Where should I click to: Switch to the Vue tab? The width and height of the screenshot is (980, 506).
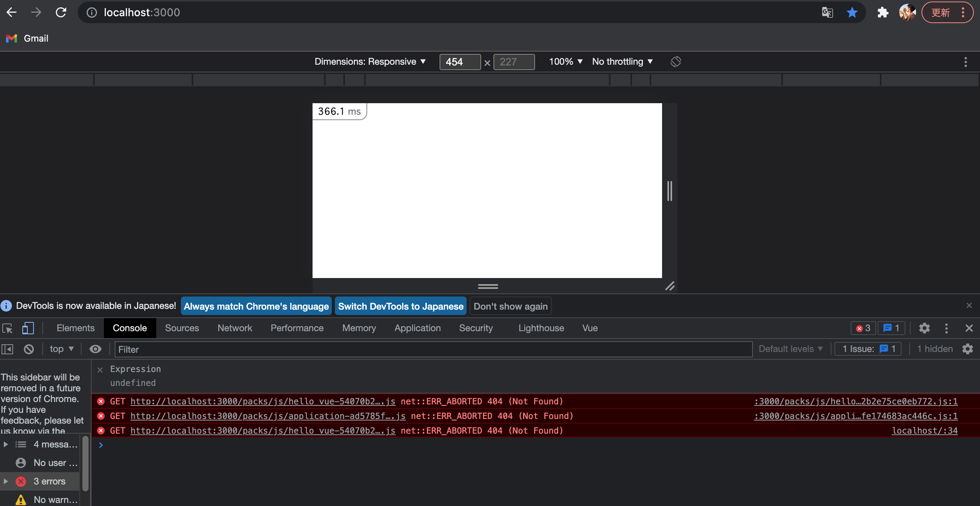pos(590,328)
